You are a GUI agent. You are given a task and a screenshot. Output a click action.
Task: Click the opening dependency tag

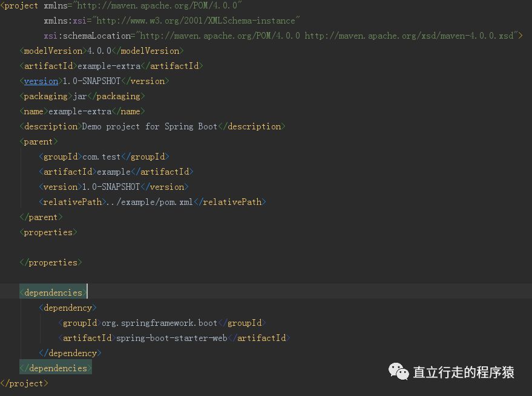(x=68, y=308)
